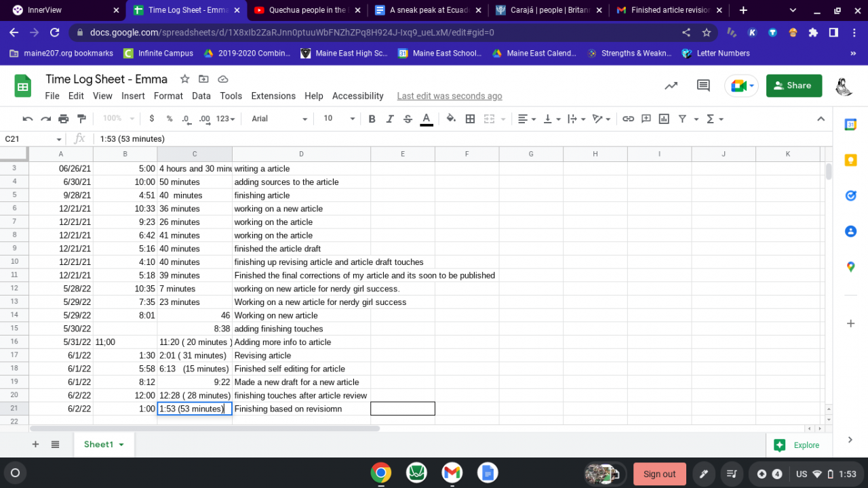Add a new sheet
This screenshot has height=488, width=868.
coord(35,445)
